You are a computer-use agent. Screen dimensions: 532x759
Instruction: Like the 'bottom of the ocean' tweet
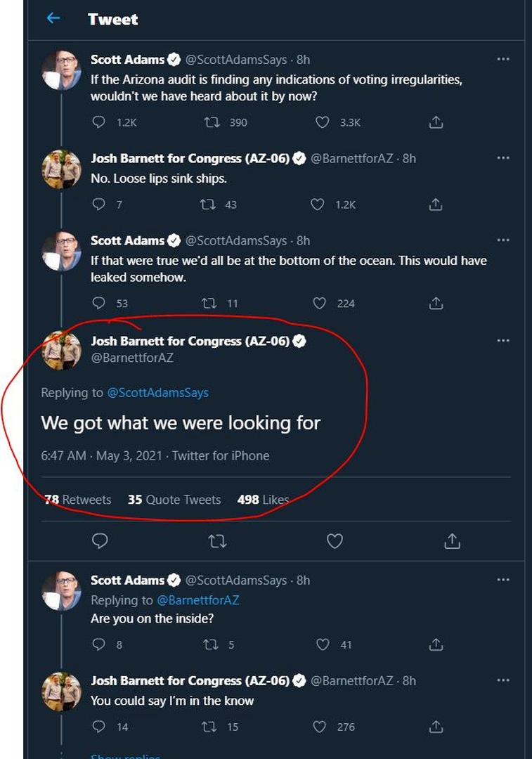[320, 304]
